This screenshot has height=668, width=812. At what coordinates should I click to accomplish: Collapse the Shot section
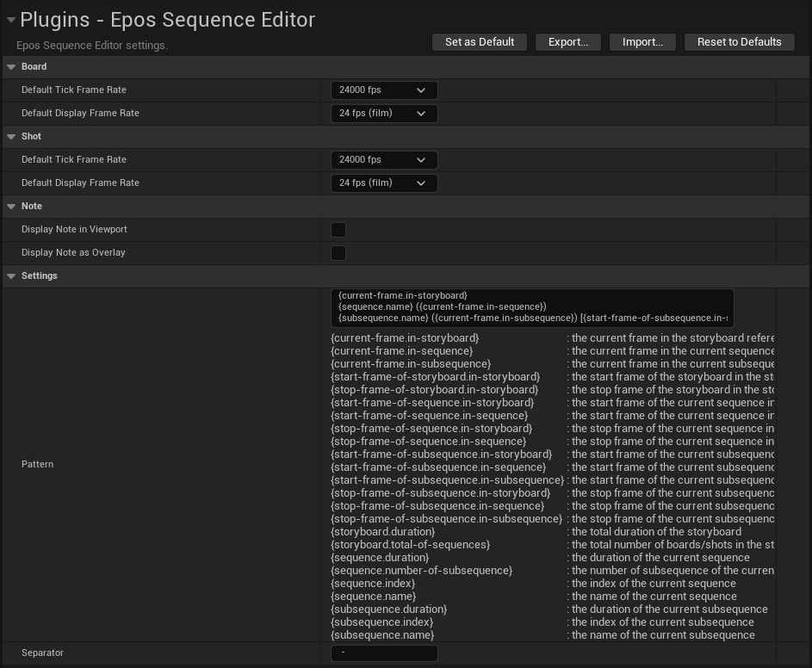click(x=9, y=136)
